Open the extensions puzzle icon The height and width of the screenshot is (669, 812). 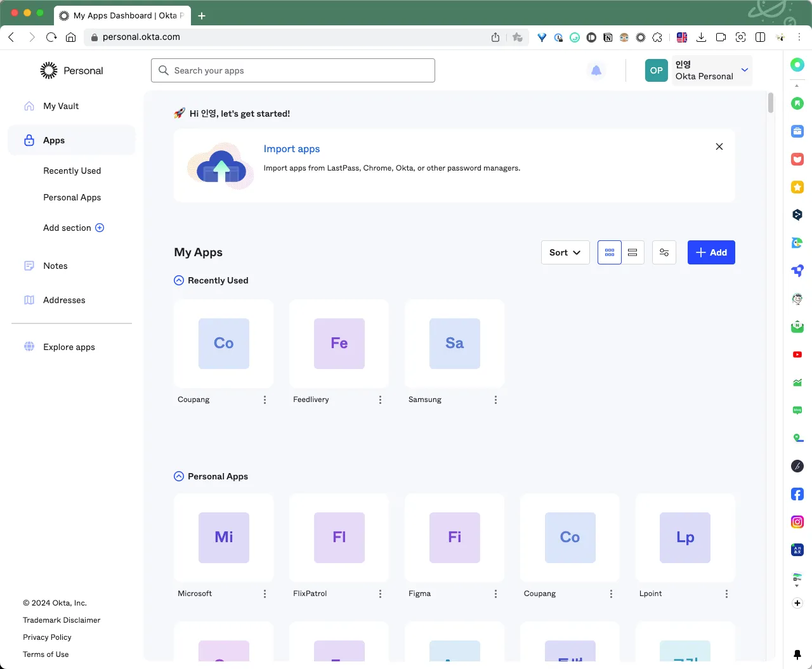pyautogui.click(x=657, y=37)
